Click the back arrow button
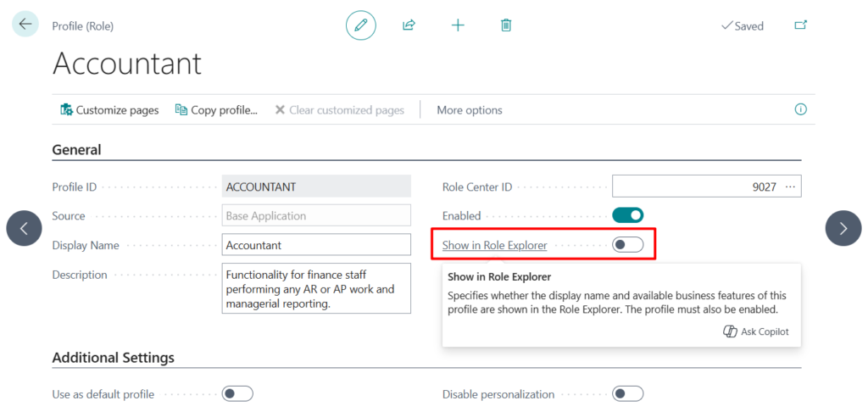Viewport: 868px width, 412px height. coord(25,25)
